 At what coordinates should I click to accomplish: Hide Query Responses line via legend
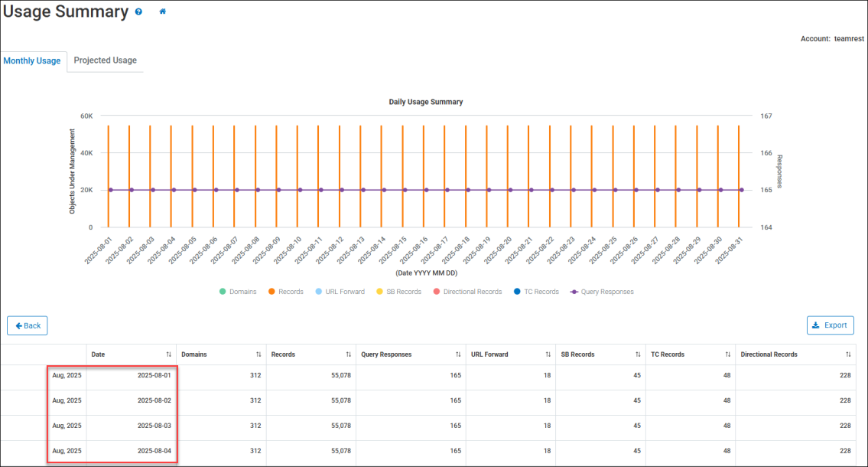point(601,292)
